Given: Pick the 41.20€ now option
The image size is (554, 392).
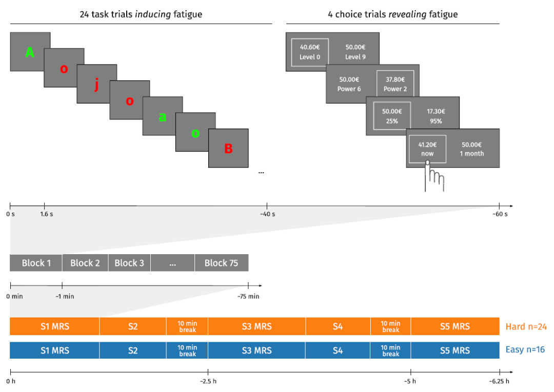Looking at the screenshot, I should [427, 149].
